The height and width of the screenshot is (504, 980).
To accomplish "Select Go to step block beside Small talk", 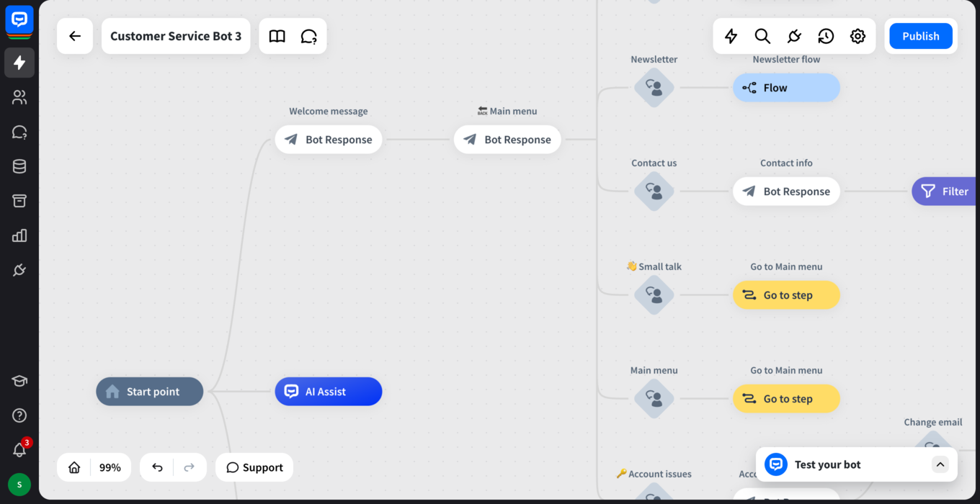I will 787,295.
